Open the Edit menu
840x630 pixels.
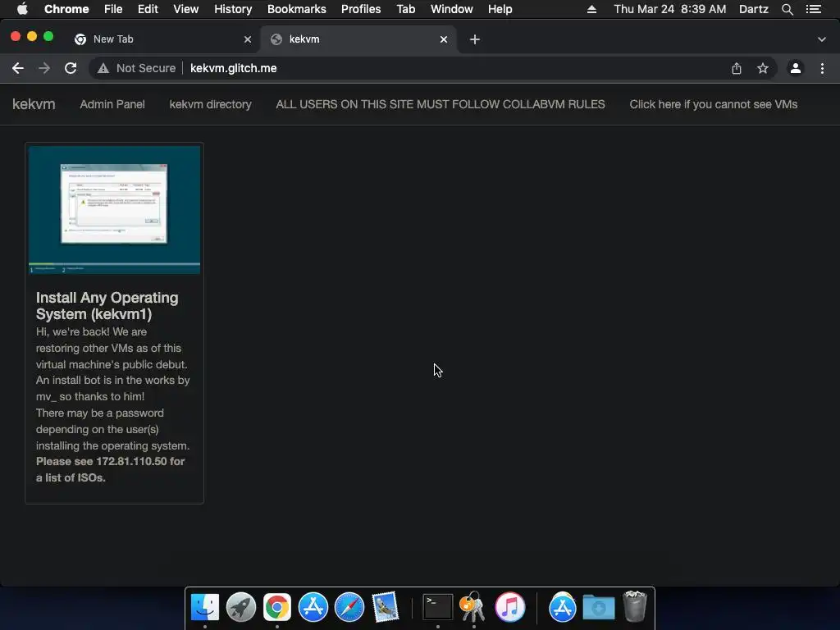pos(148,9)
